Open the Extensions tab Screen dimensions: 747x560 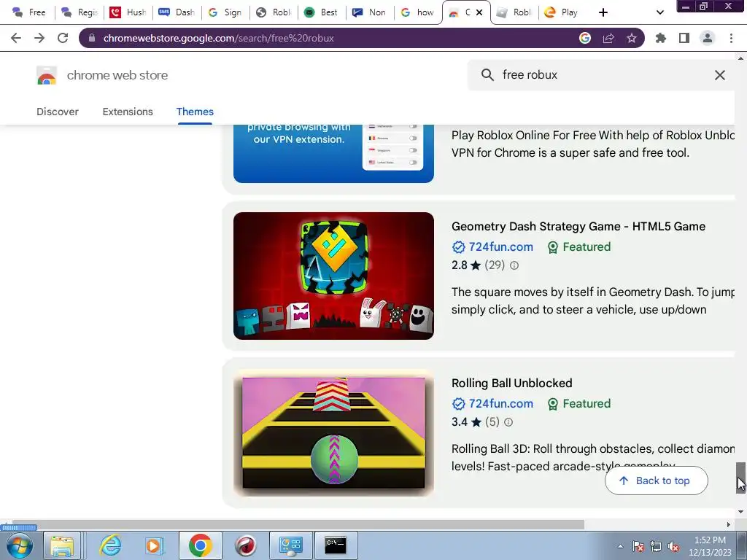coord(128,112)
